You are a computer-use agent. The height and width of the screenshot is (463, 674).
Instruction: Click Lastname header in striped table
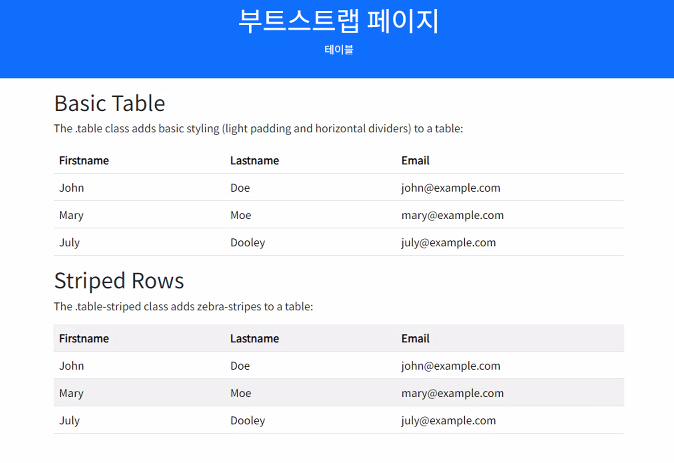(x=254, y=338)
